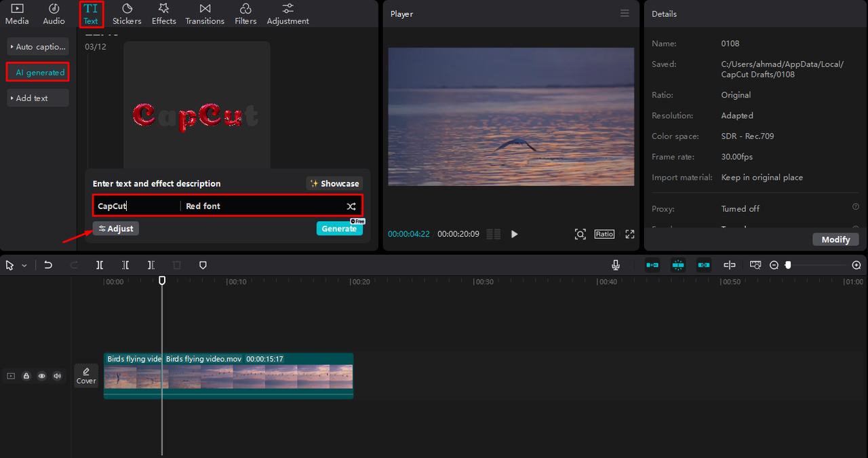This screenshot has height=458, width=868.
Task: Select the Birds flying video.mov clip
Action: (258, 375)
